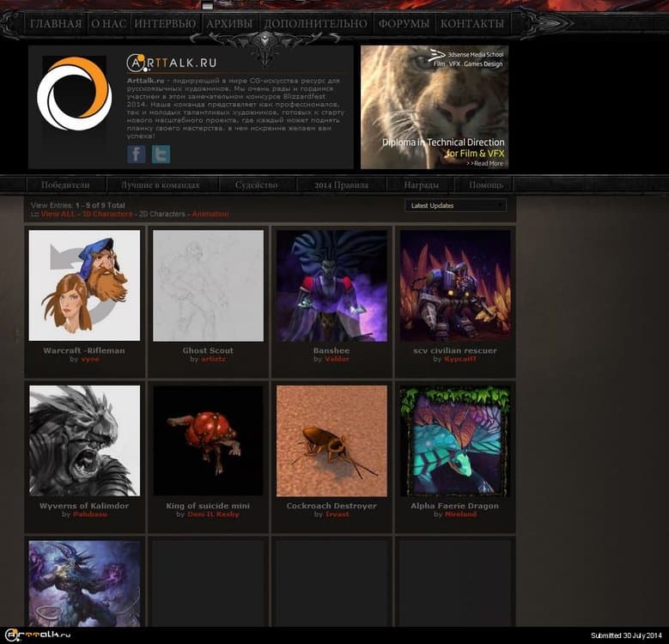
Task: Switch to the Лучшие в командах tab
Action: coord(160,185)
